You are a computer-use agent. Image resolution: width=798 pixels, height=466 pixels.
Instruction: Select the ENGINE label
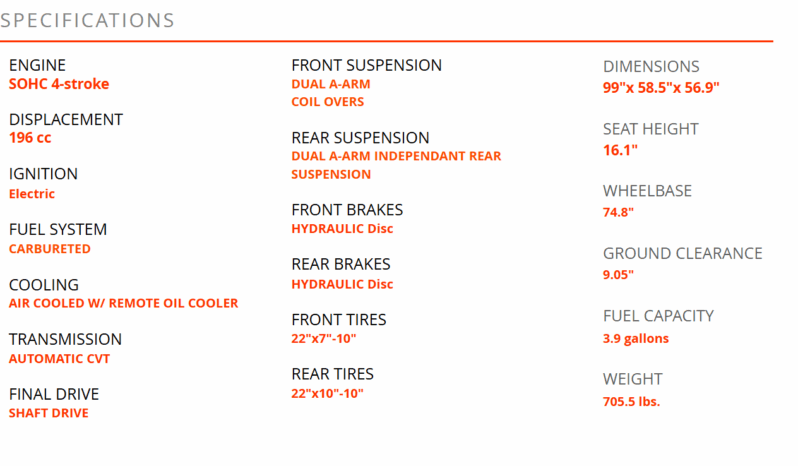click(37, 66)
